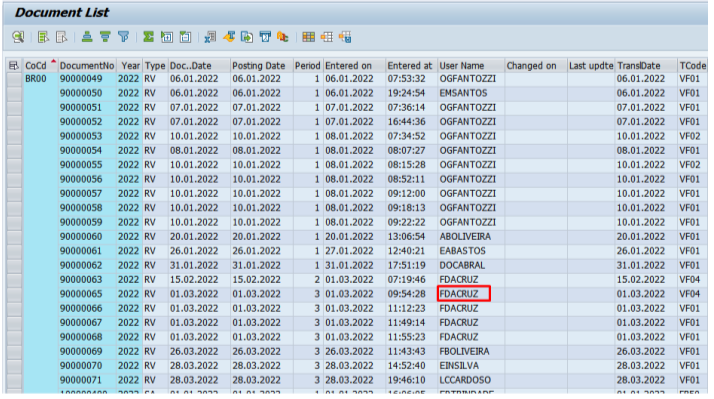
Task: Click the Subtotals icon next to Sigma
Action: (167, 37)
